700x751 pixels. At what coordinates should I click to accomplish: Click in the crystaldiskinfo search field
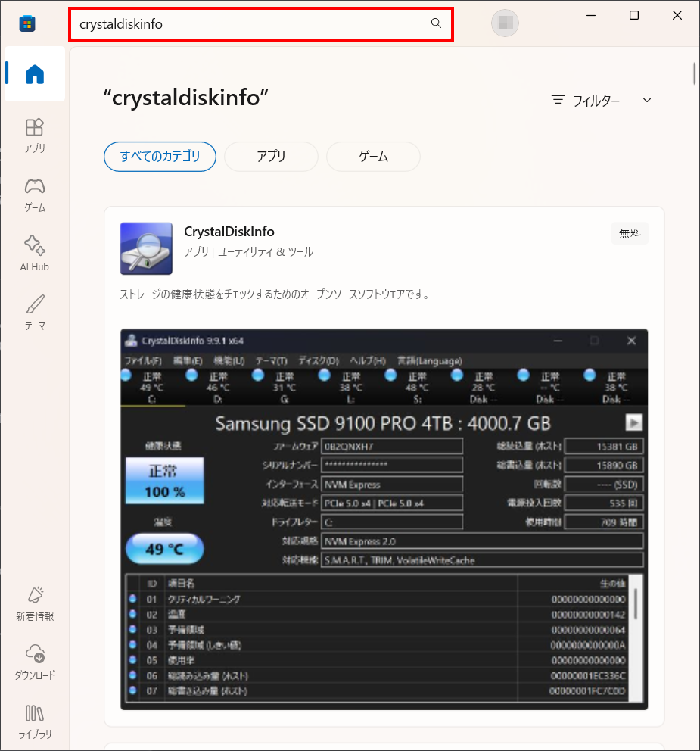[x=261, y=24]
